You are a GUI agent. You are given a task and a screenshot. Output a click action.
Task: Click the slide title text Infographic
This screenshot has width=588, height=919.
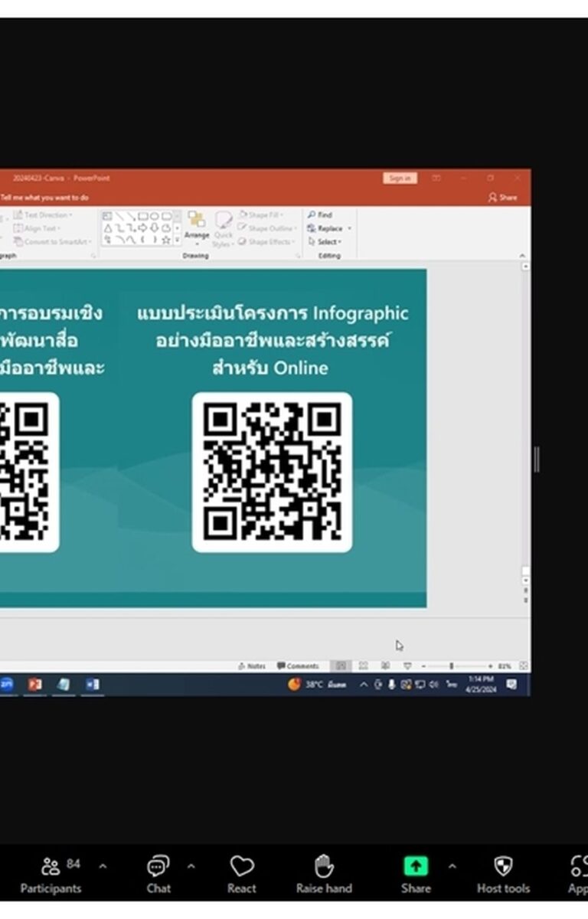pyautogui.click(x=361, y=313)
